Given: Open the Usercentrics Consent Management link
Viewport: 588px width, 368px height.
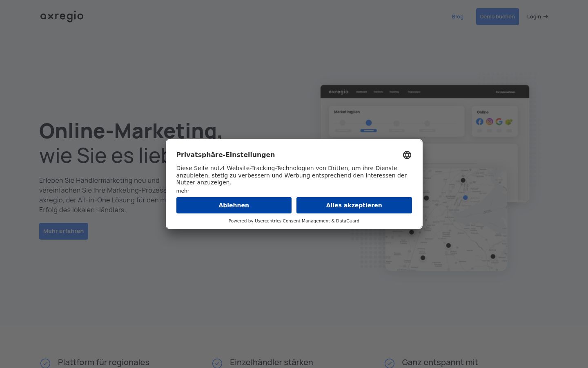Looking at the screenshot, I should [x=292, y=221].
